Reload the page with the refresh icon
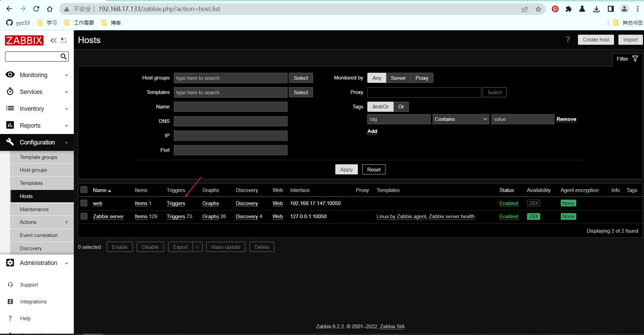This screenshot has width=644, height=335. click(36, 9)
